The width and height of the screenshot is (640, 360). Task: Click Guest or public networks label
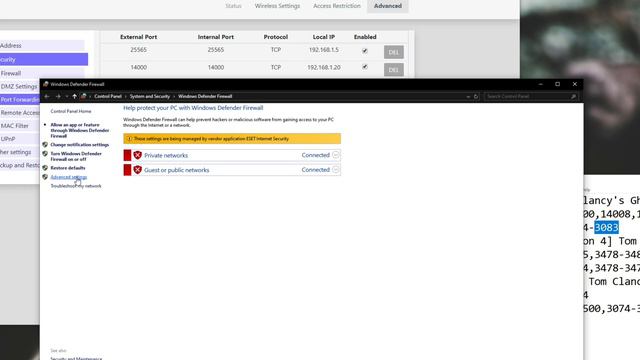click(x=176, y=170)
